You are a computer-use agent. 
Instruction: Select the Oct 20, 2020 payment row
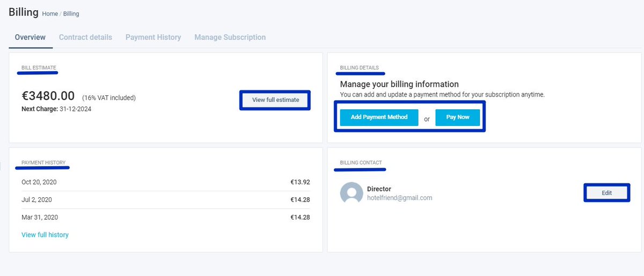coord(166,182)
